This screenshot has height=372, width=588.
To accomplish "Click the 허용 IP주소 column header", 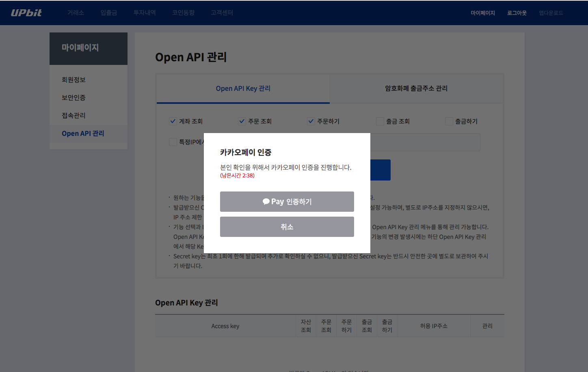I will pyautogui.click(x=434, y=326).
